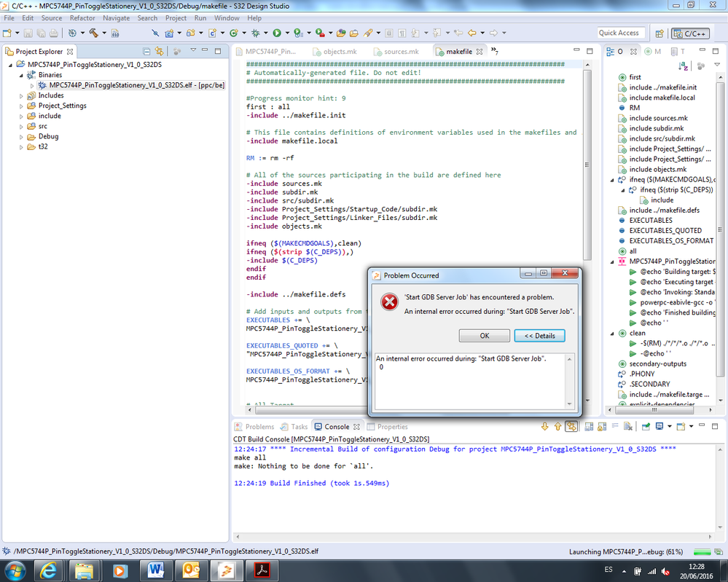Expand the t32 folder node

[21, 146]
